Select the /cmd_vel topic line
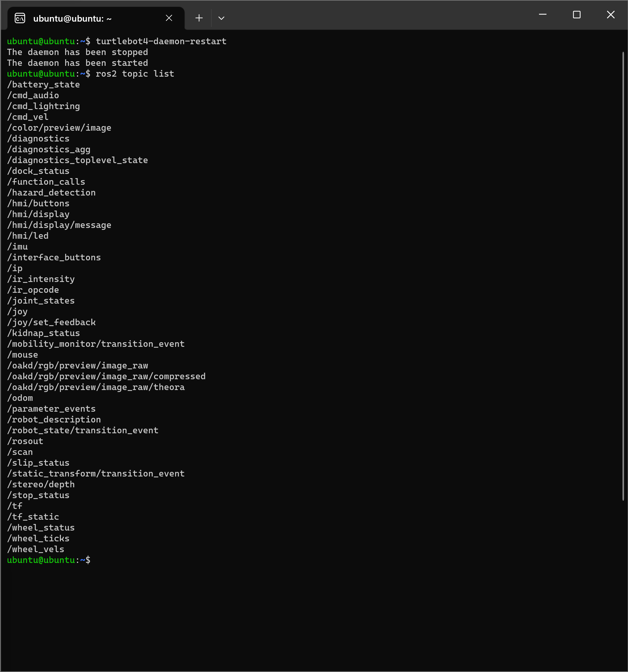 tap(28, 117)
